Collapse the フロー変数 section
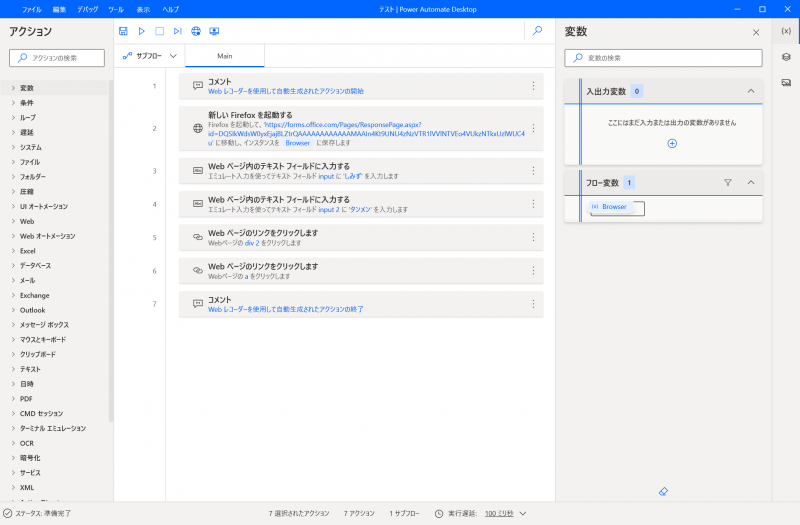 [x=751, y=182]
